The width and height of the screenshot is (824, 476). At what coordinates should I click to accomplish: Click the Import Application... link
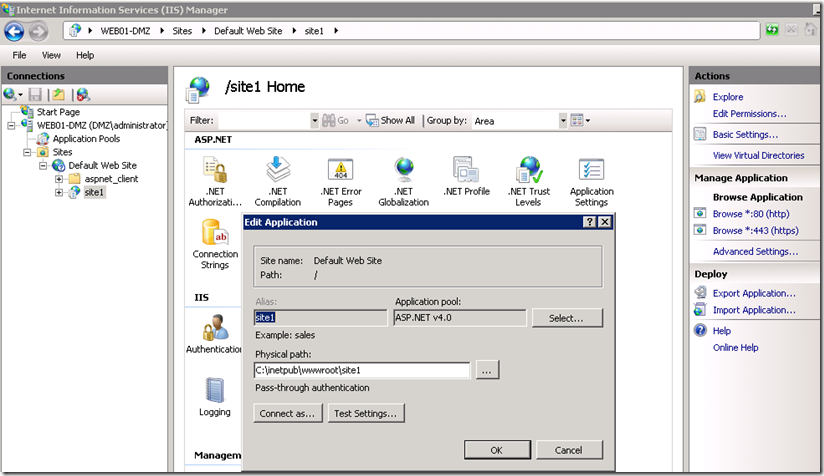754,310
